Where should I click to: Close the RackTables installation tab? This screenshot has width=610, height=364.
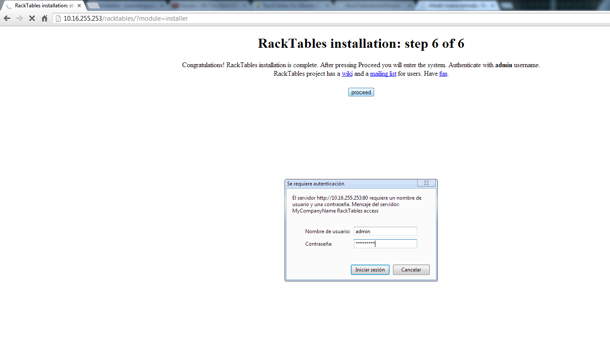point(79,6)
